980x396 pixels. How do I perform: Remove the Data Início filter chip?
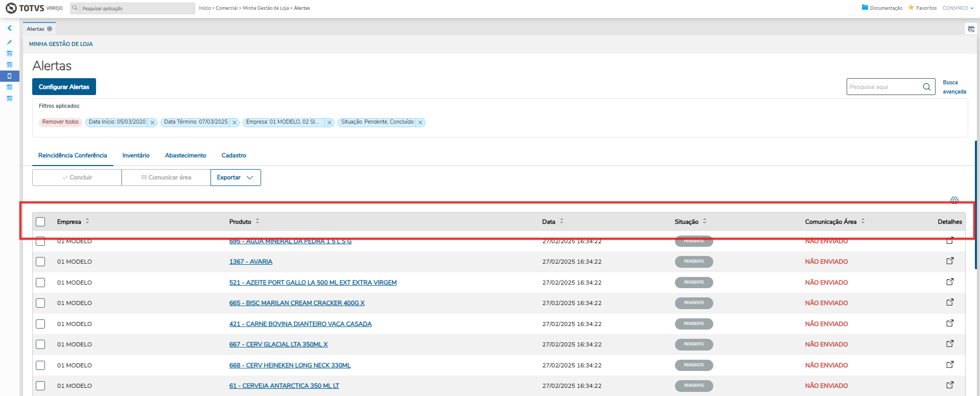click(x=152, y=123)
